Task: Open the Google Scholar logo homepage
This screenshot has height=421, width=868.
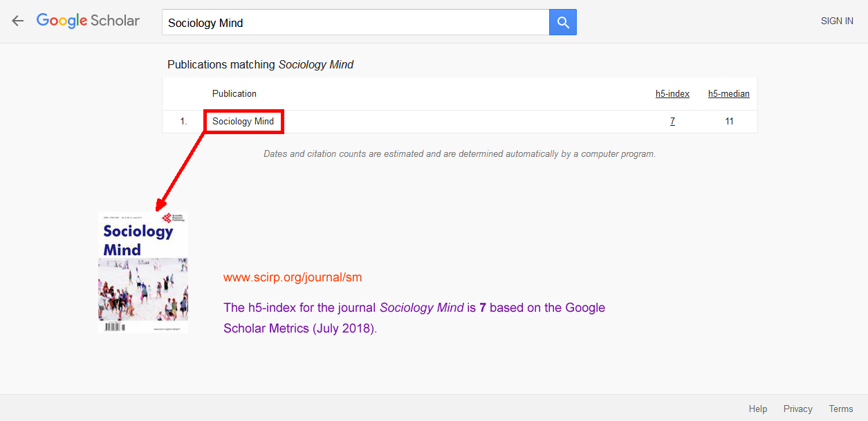Action: (x=88, y=21)
